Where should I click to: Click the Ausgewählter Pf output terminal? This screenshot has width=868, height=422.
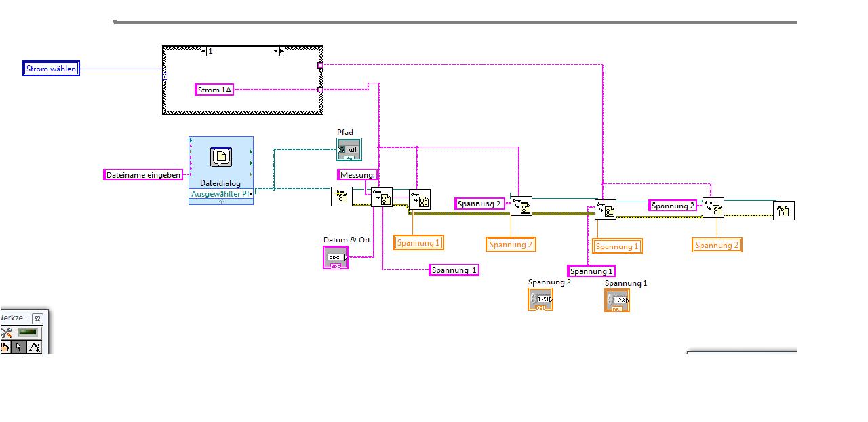point(221,193)
